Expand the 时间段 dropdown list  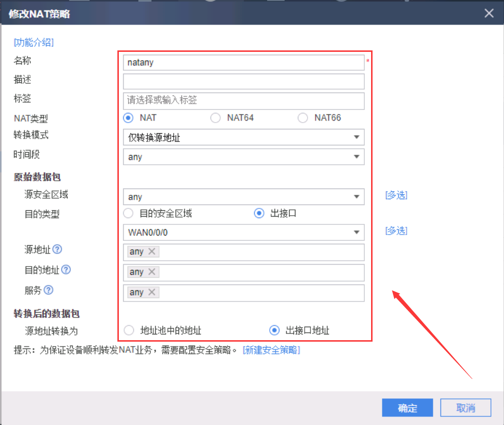click(x=244, y=157)
